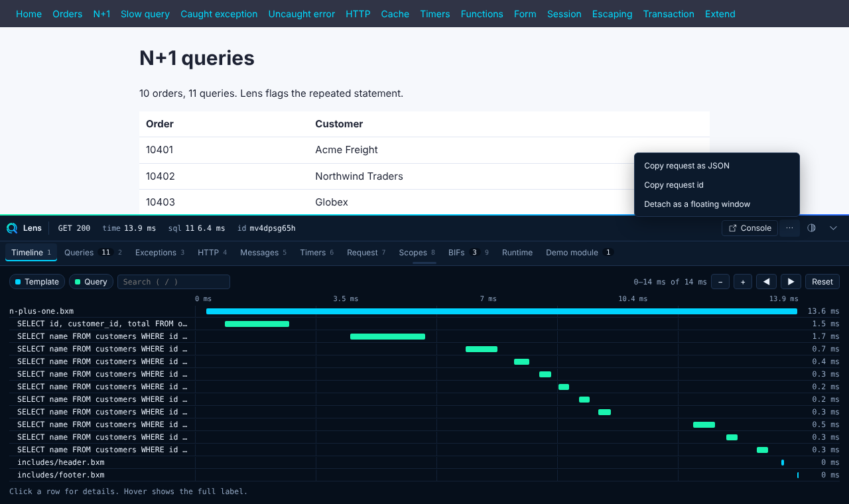This screenshot has width=849, height=504.
Task: Toggle the Template filter chip
Action: point(37,282)
